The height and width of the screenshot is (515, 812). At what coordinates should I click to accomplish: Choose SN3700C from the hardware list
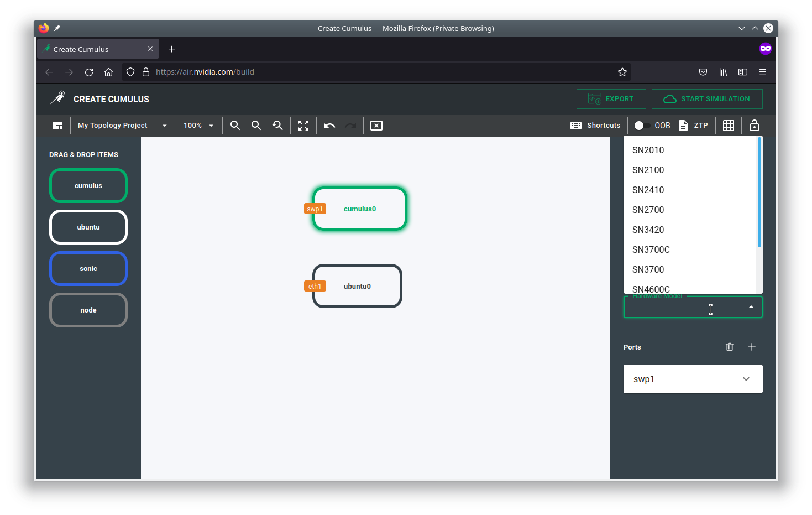(x=690, y=249)
